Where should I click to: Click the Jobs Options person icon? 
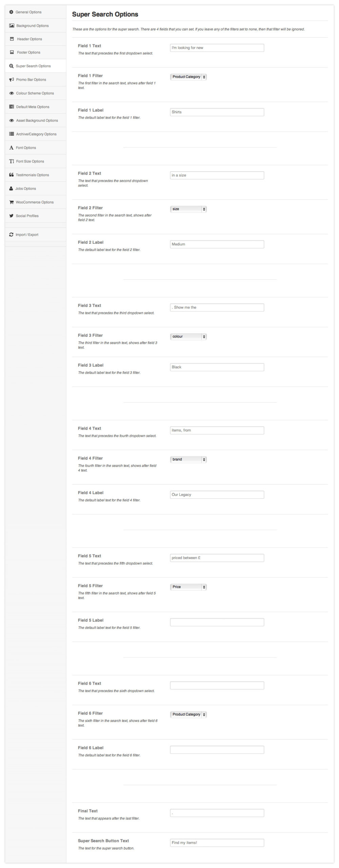click(11, 189)
